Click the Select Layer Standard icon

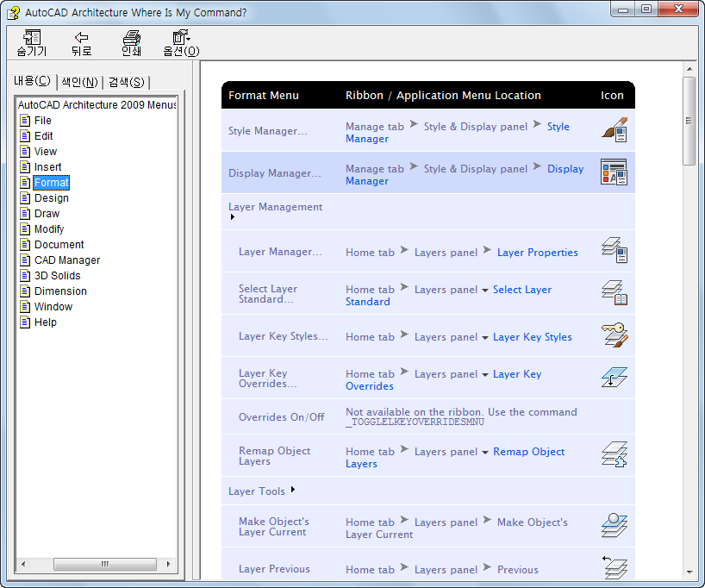pyautogui.click(x=615, y=292)
